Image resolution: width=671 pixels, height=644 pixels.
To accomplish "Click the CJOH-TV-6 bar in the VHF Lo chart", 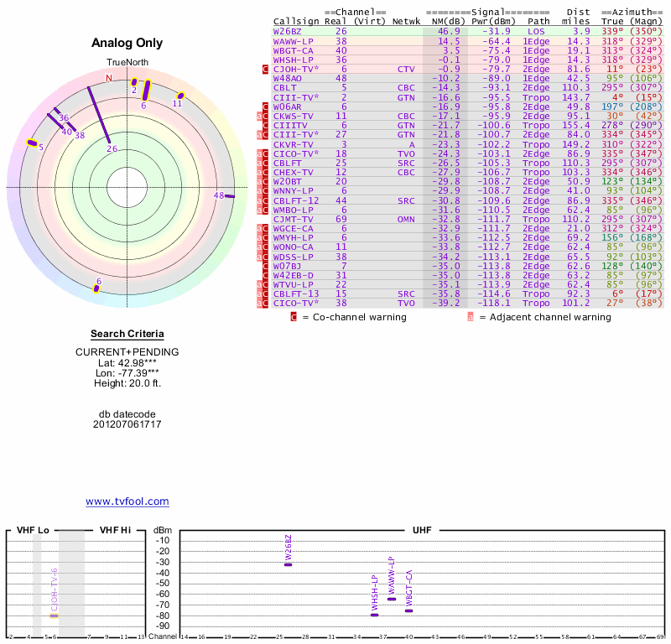I will (54, 615).
